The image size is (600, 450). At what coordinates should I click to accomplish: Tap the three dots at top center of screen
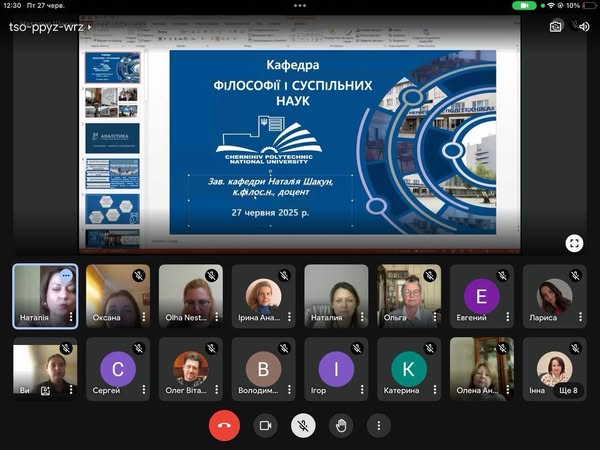[300, 5]
